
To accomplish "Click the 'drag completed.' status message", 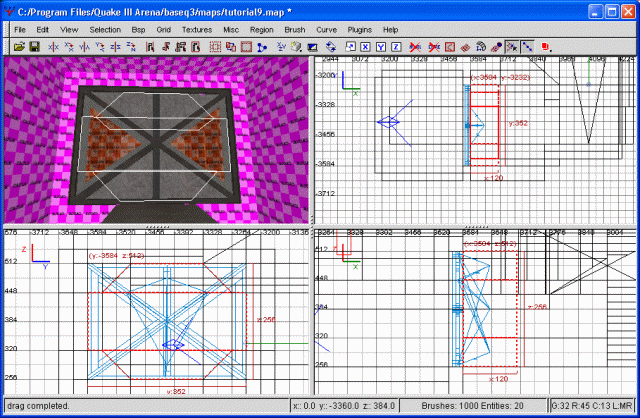I will [x=38, y=406].
